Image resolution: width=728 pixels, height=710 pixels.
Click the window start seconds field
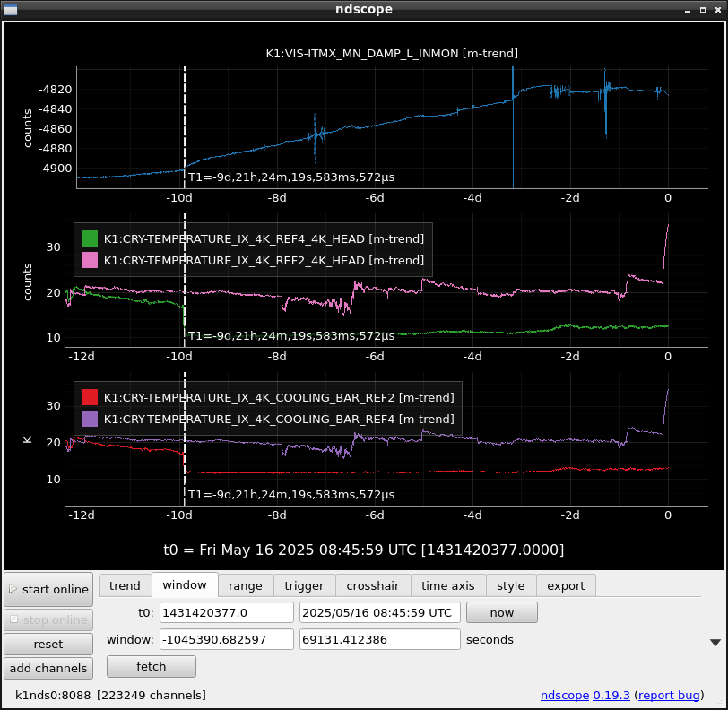tap(227, 639)
